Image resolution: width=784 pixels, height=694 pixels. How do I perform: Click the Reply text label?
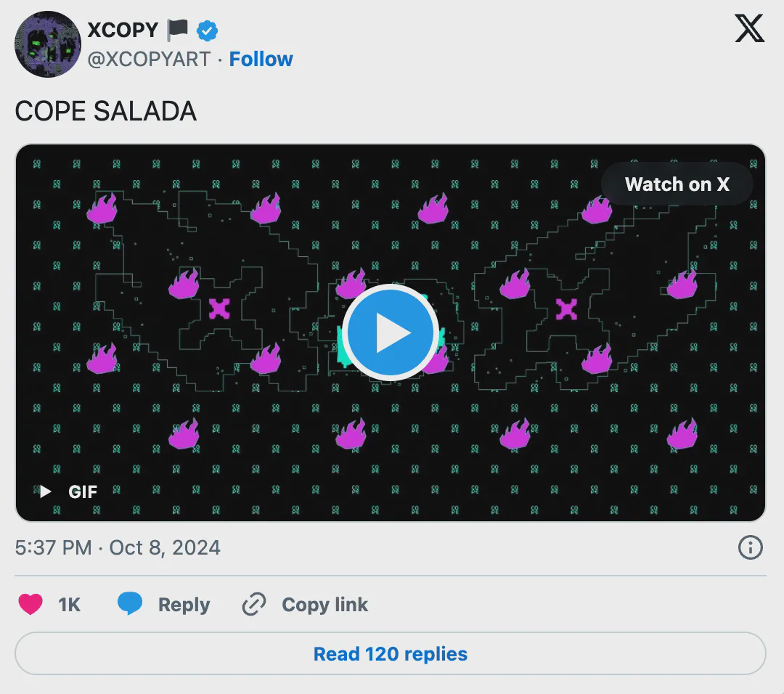click(x=184, y=605)
